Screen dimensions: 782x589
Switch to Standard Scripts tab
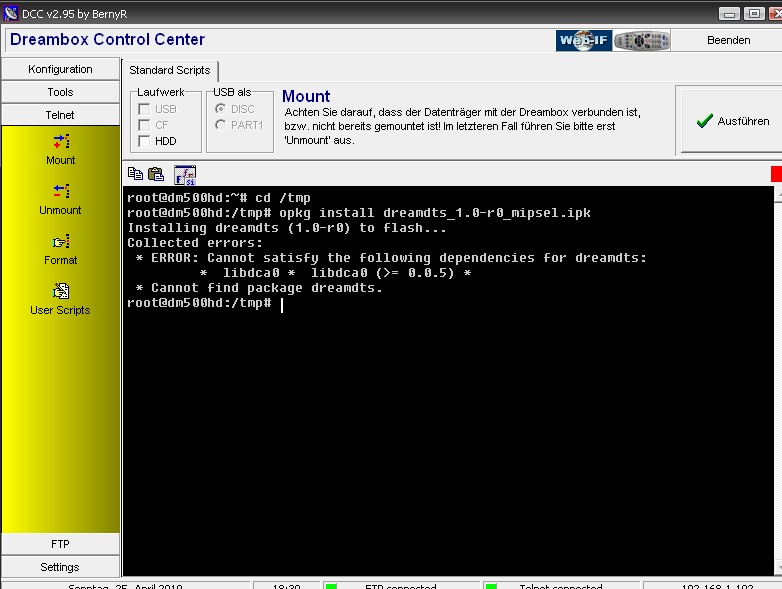coord(170,70)
